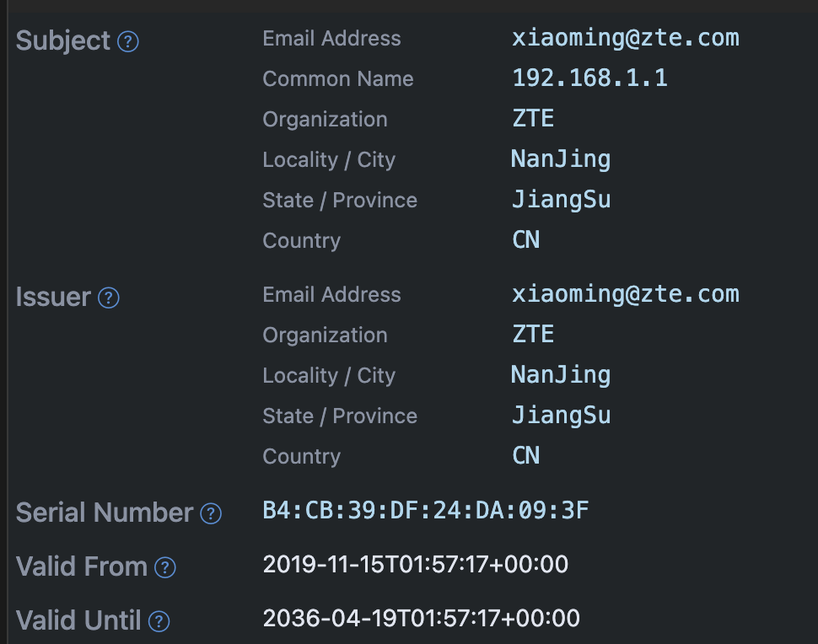Click the Subject Country value CN

tap(526, 240)
